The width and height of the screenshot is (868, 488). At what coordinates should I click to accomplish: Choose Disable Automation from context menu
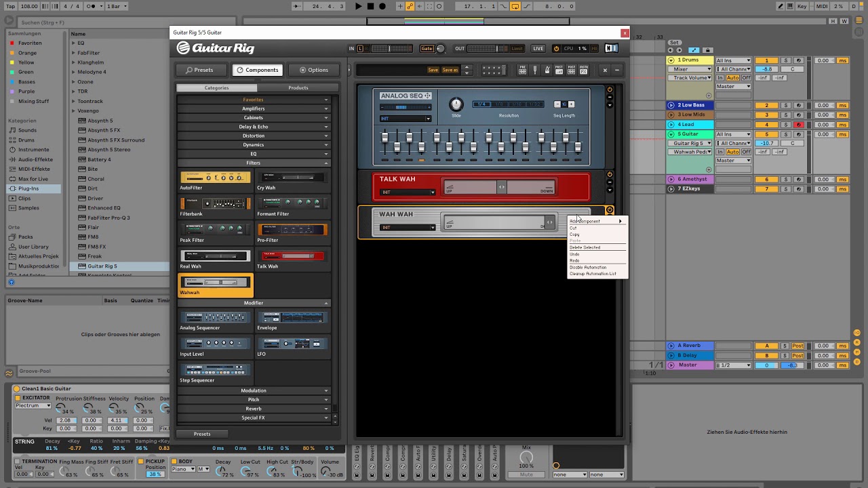coord(588,267)
